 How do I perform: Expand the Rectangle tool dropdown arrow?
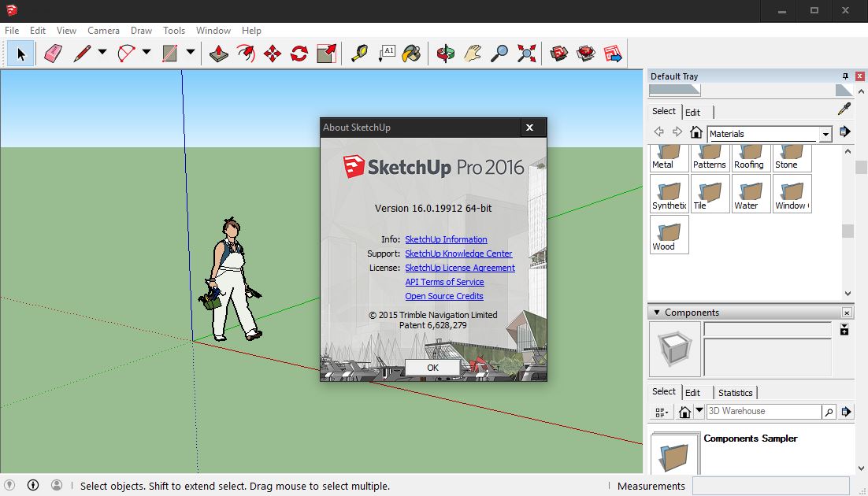coord(191,52)
